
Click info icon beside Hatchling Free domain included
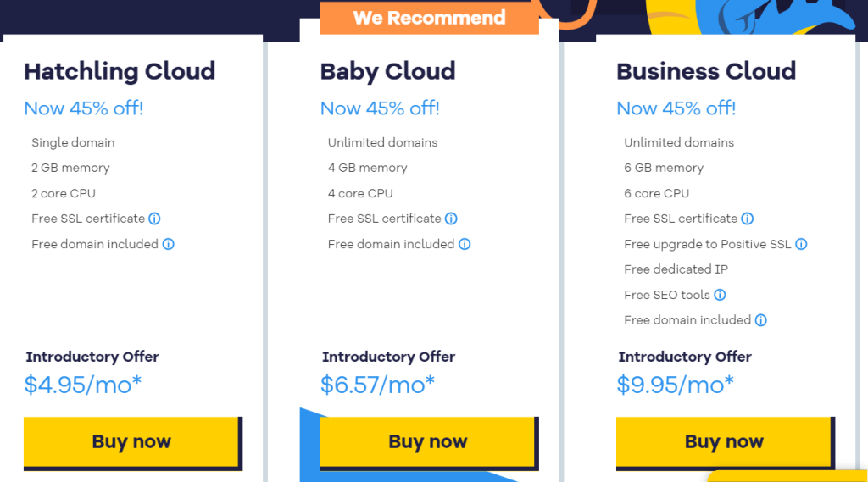[168, 244]
